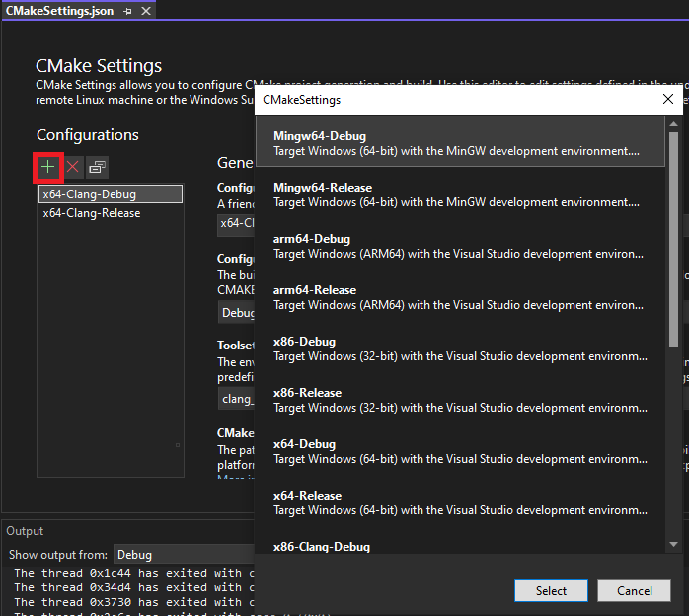
Task: Choose the arm64-Debug template
Action: tap(460, 246)
